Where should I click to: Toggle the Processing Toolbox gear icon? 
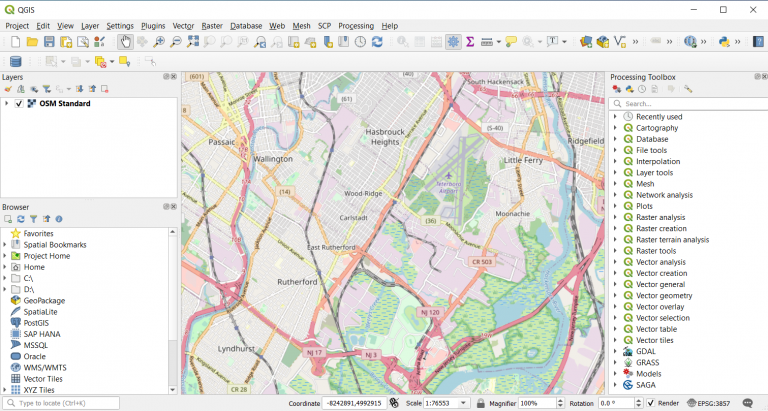click(x=453, y=42)
